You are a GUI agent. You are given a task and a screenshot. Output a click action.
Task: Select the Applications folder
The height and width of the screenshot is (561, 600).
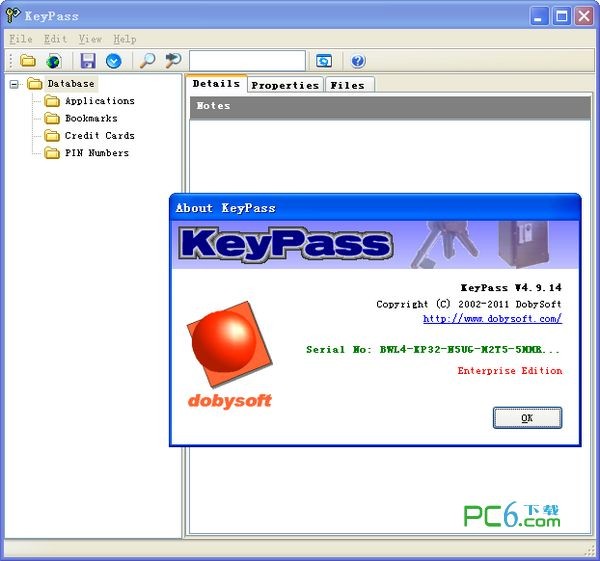[99, 101]
